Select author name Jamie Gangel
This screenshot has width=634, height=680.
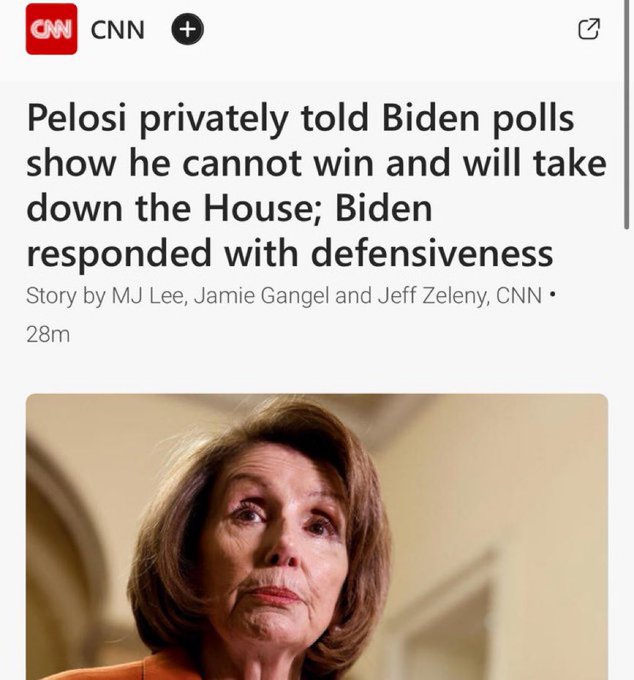click(x=261, y=296)
